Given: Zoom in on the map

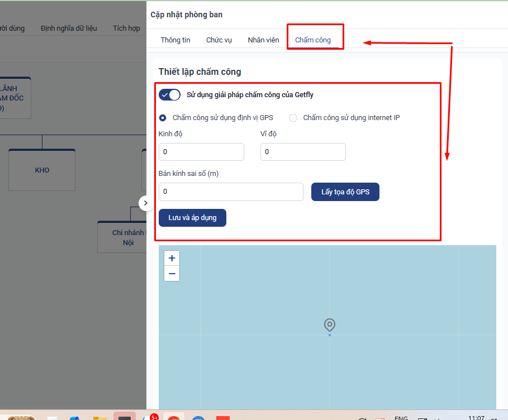Looking at the screenshot, I should tap(172, 258).
